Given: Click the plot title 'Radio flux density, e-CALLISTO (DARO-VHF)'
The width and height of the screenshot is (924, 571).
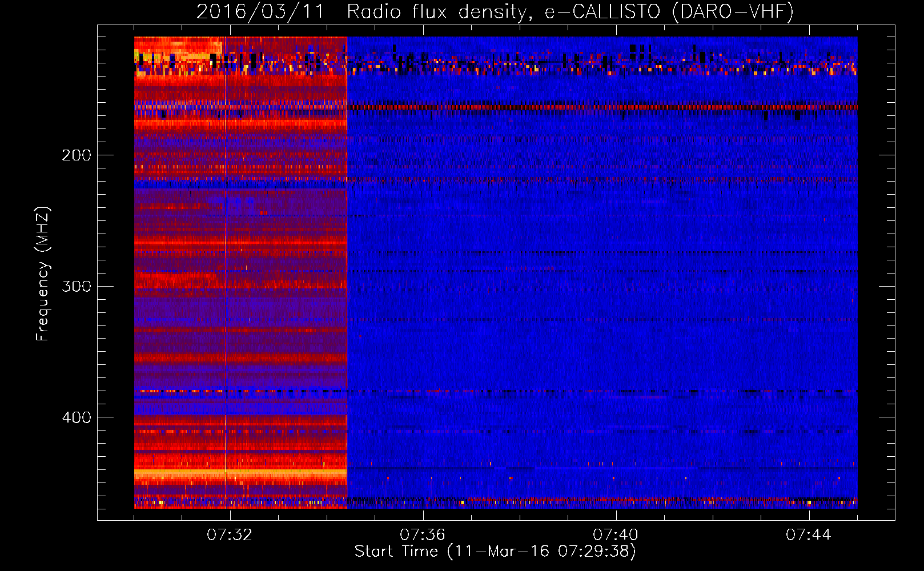Looking at the screenshot, I should coord(570,12).
